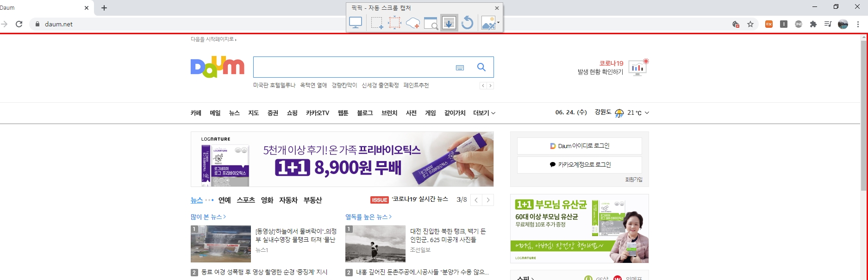Viewport: 868px width, 280px height.
Task: Reload the page in Chrome
Action: [19, 24]
